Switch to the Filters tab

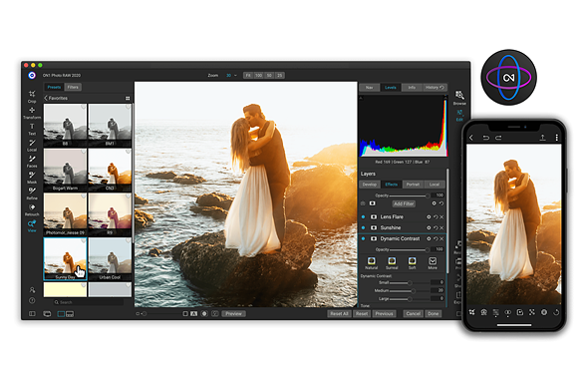pyautogui.click(x=73, y=87)
